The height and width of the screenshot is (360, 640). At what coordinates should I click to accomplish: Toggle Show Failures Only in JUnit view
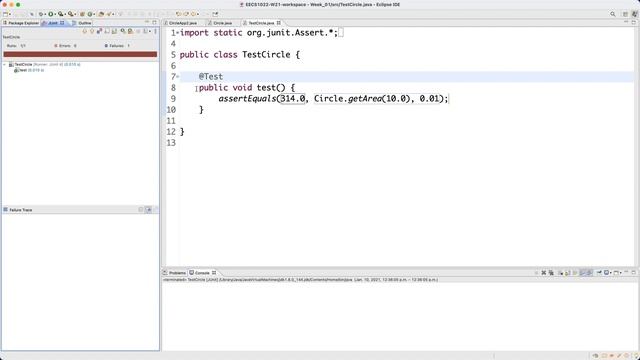click(x=100, y=31)
